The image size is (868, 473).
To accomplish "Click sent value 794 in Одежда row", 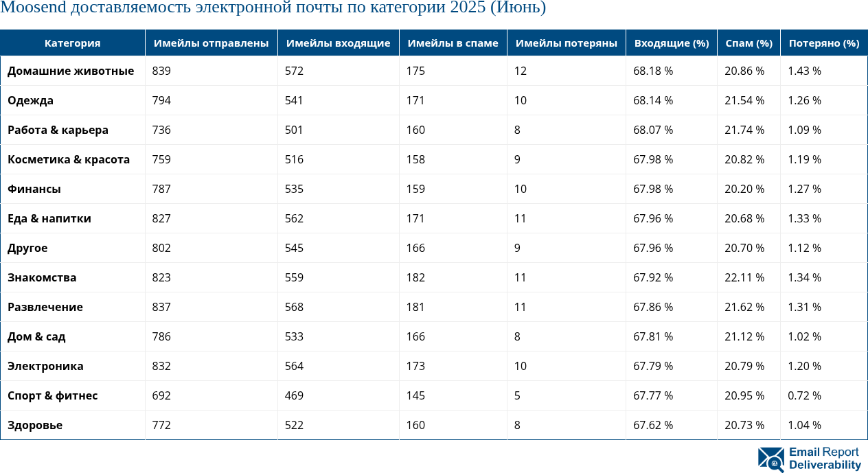I will pyautogui.click(x=161, y=100).
